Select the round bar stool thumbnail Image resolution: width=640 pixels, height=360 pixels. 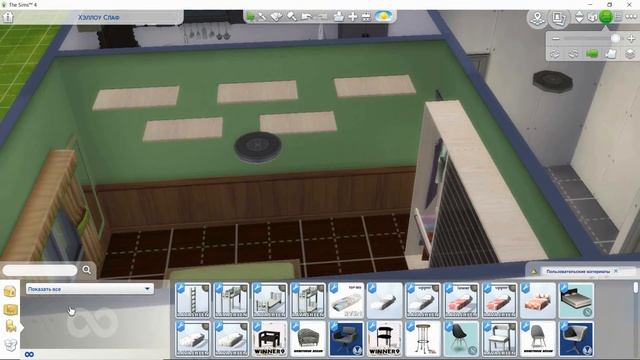[x=423, y=338]
